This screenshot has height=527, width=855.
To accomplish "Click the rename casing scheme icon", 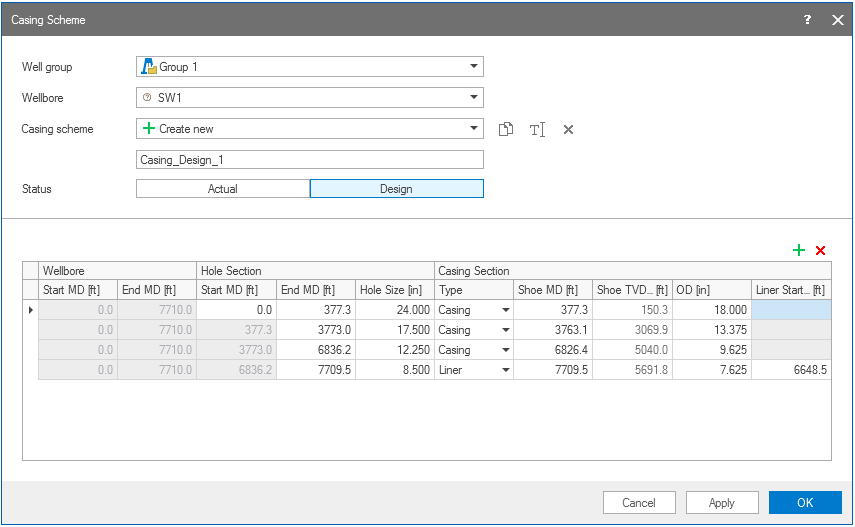I will click(537, 129).
